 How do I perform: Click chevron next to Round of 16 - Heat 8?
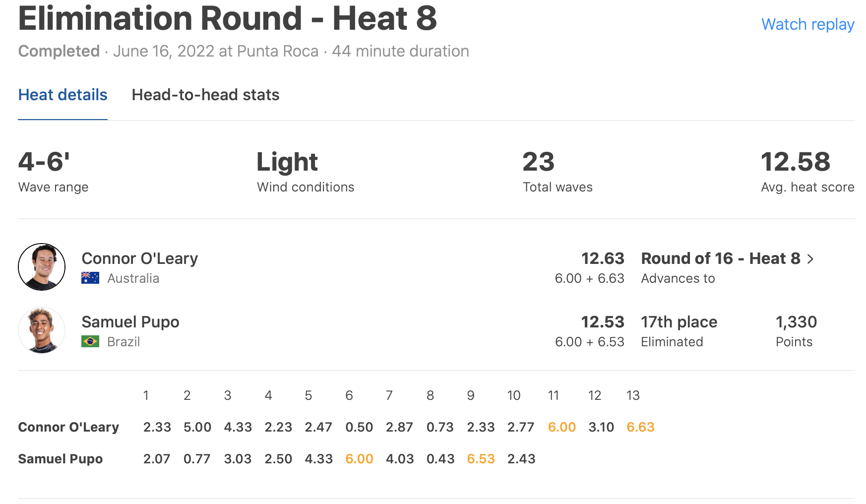point(810,259)
